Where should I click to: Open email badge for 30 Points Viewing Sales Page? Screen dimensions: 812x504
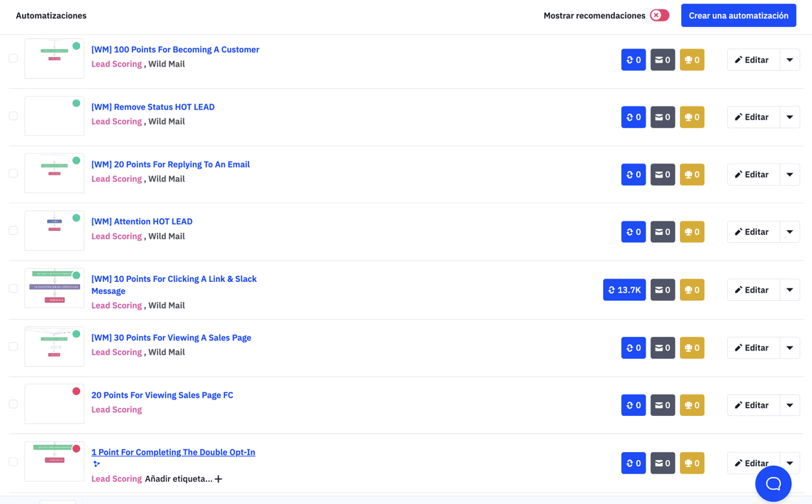(x=663, y=348)
